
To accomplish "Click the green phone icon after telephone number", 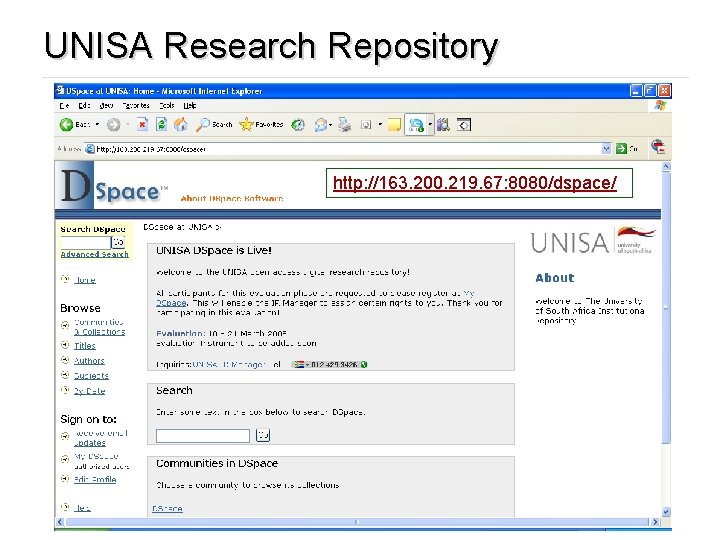I will [364, 365].
